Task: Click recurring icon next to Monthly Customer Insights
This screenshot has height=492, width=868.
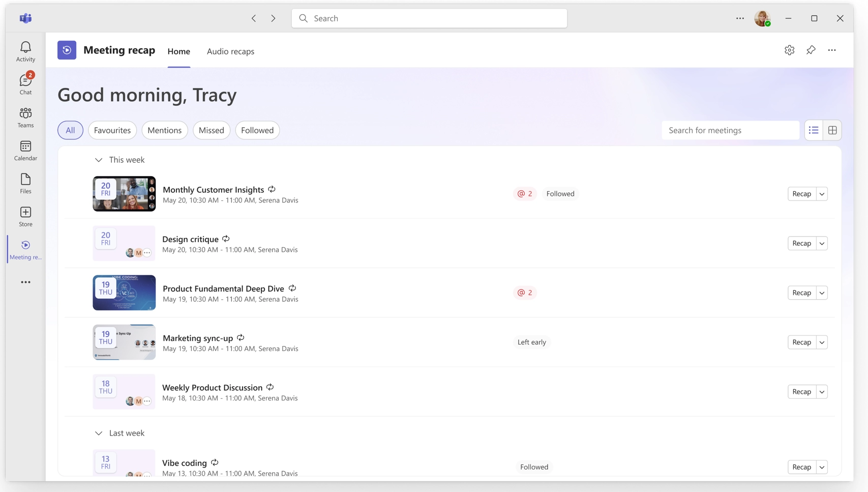Action: pyautogui.click(x=272, y=189)
